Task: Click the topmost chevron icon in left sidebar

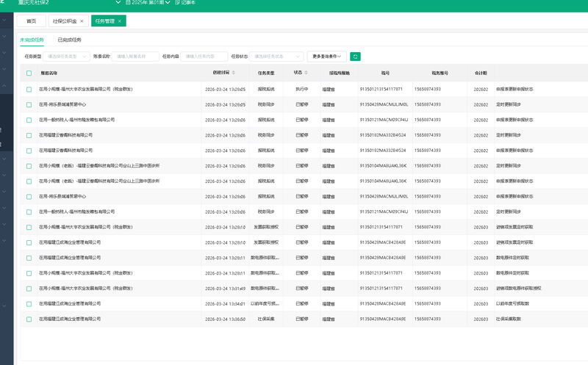Action: coord(4,20)
